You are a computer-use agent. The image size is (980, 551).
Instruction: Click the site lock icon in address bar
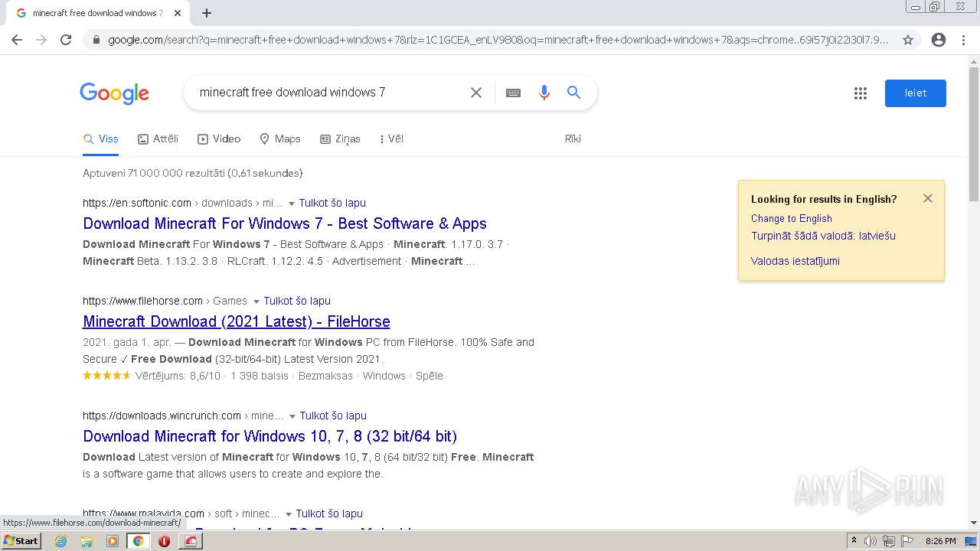pyautogui.click(x=96, y=40)
